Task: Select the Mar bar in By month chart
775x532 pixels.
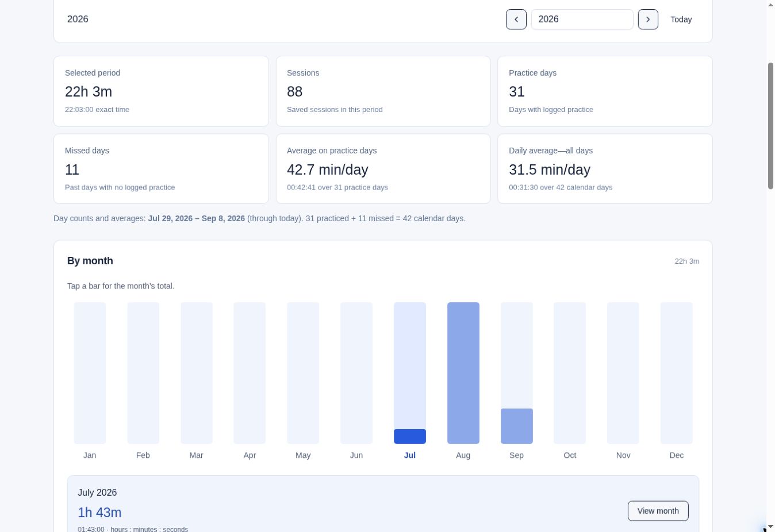Action: (197, 373)
